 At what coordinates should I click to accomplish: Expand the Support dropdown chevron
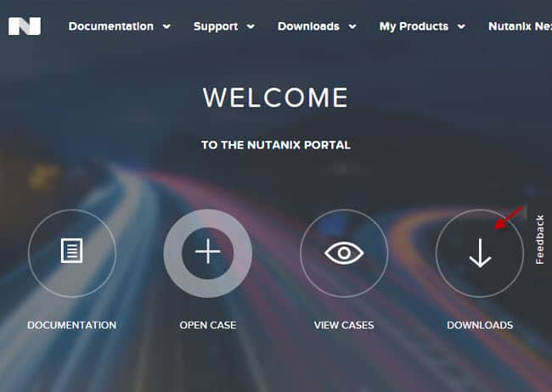(251, 26)
